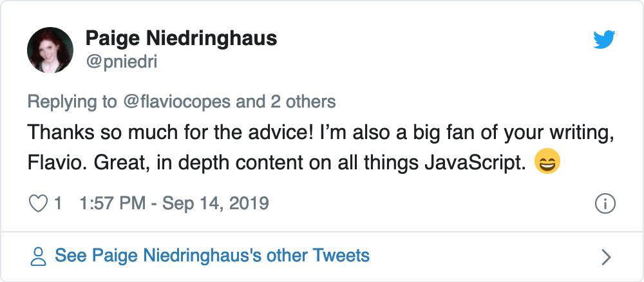See Paige Niedringhaus's other Tweets
This screenshot has height=282, width=644.
coord(212,256)
